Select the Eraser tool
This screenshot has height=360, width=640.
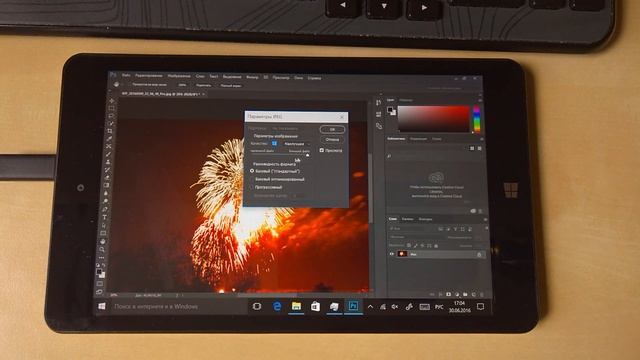(107, 178)
